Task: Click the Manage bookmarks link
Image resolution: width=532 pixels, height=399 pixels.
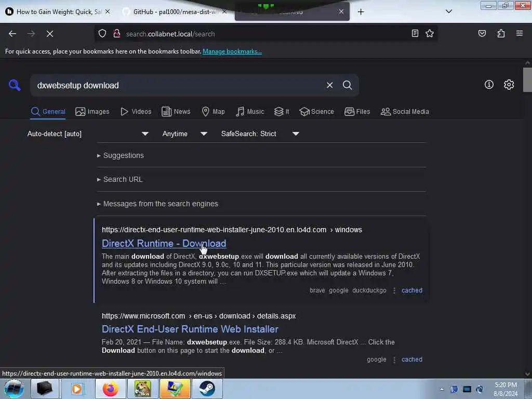Action: pos(232,51)
